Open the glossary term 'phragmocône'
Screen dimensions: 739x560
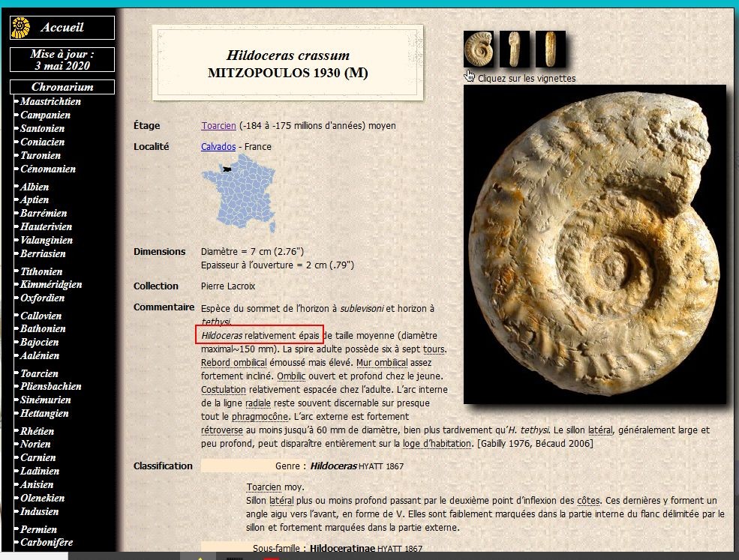click(x=260, y=417)
